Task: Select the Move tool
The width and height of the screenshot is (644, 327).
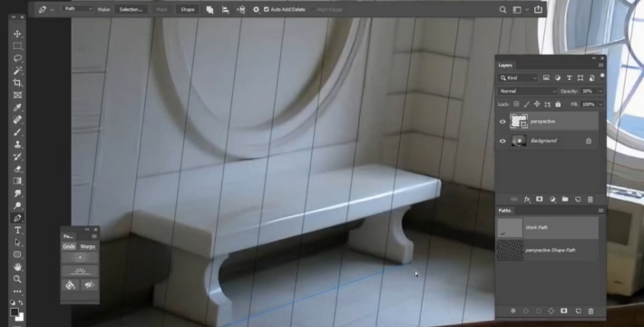Action: (17, 34)
